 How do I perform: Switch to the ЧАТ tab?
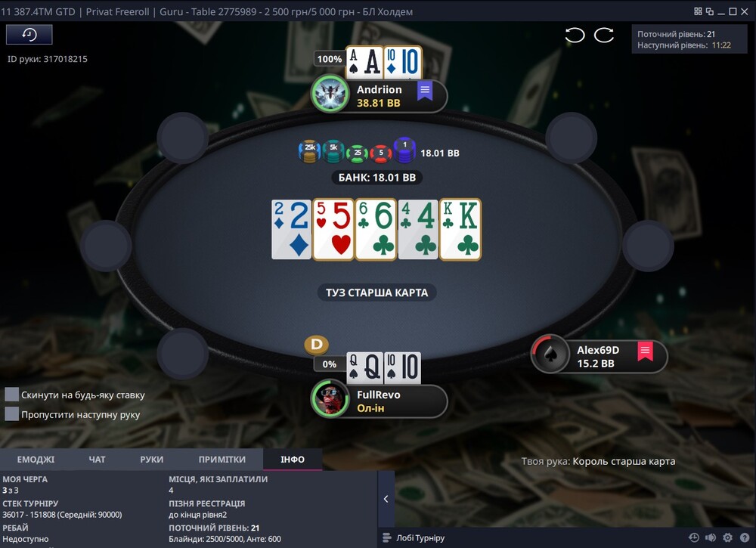[x=97, y=460]
